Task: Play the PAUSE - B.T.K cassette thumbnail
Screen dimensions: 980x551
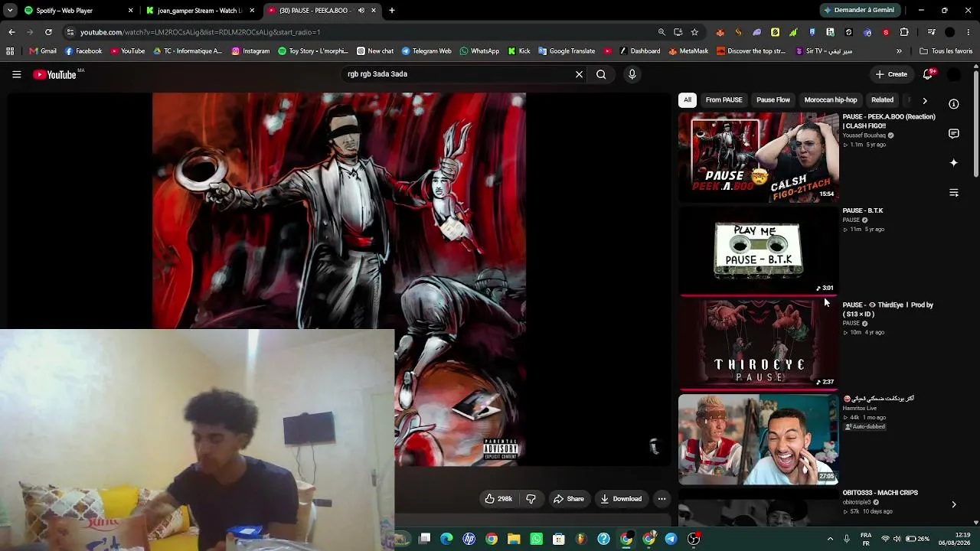Action: 759,250
